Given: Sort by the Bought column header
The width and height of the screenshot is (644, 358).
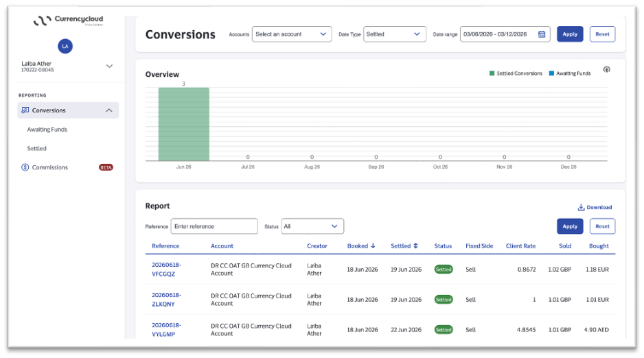Looking at the screenshot, I should [599, 246].
